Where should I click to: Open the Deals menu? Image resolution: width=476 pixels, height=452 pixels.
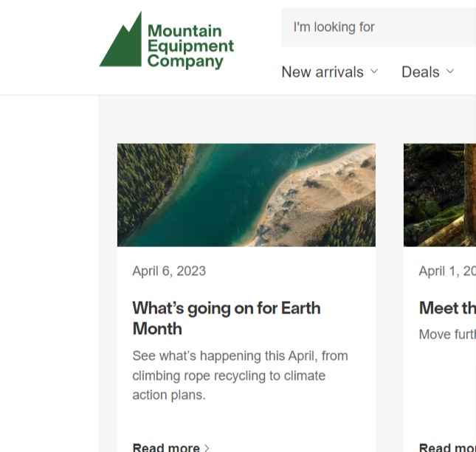point(420,72)
